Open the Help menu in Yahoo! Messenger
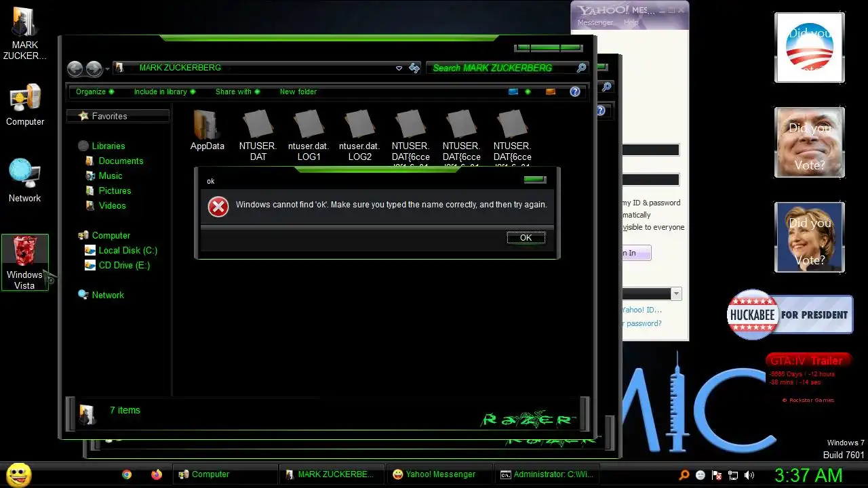This screenshot has height=488, width=868. point(631,22)
